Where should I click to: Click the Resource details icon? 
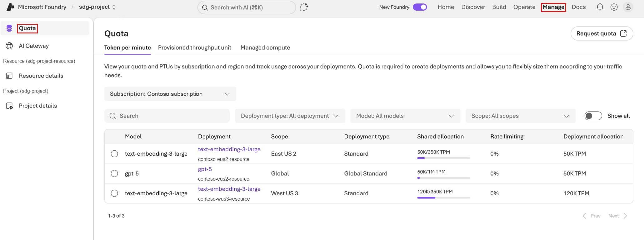coord(9,76)
